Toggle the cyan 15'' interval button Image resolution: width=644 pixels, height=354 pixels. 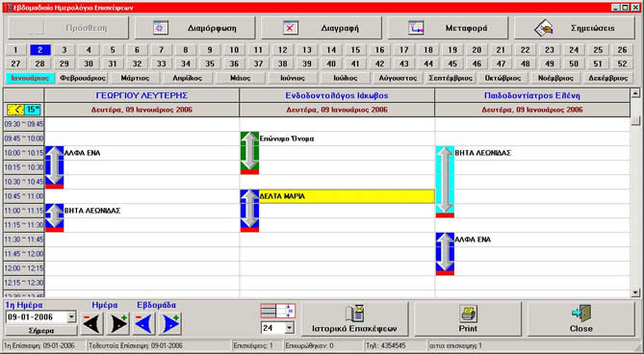(33, 110)
